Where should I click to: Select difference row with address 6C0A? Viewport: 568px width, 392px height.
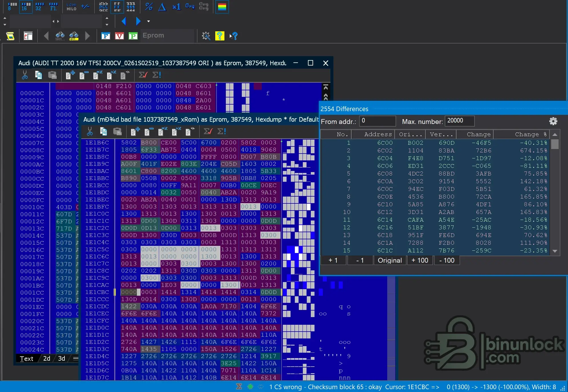435,181
